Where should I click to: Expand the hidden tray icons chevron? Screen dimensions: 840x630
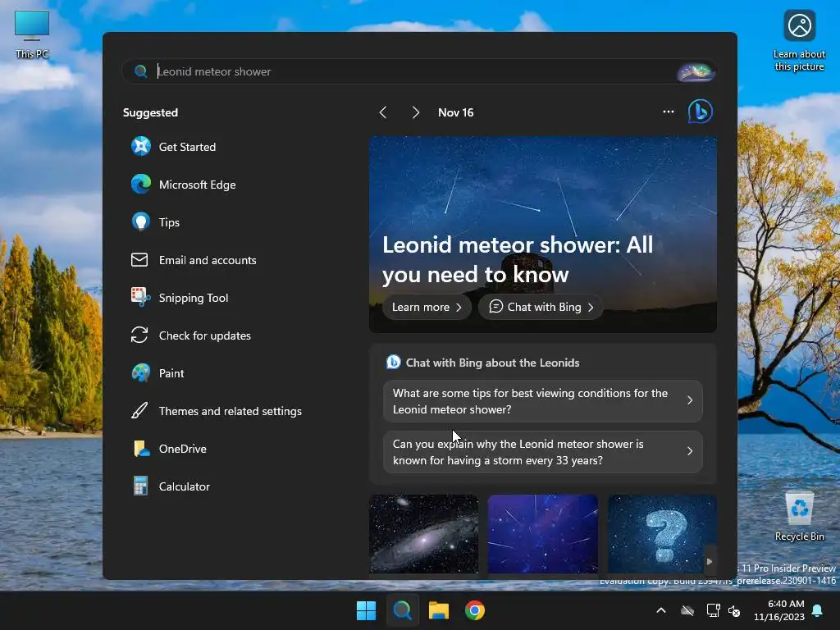tap(661, 610)
